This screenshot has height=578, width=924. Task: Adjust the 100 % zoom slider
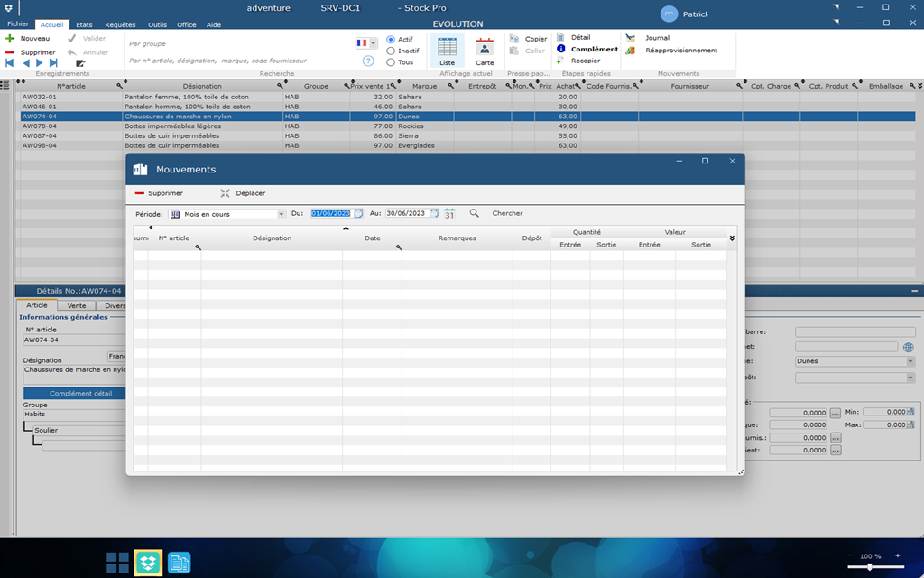click(x=870, y=567)
